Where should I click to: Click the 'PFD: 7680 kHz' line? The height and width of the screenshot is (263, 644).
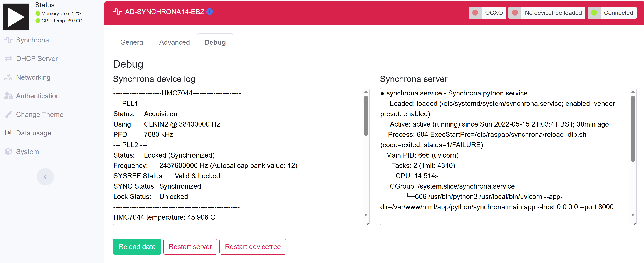click(143, 134)
